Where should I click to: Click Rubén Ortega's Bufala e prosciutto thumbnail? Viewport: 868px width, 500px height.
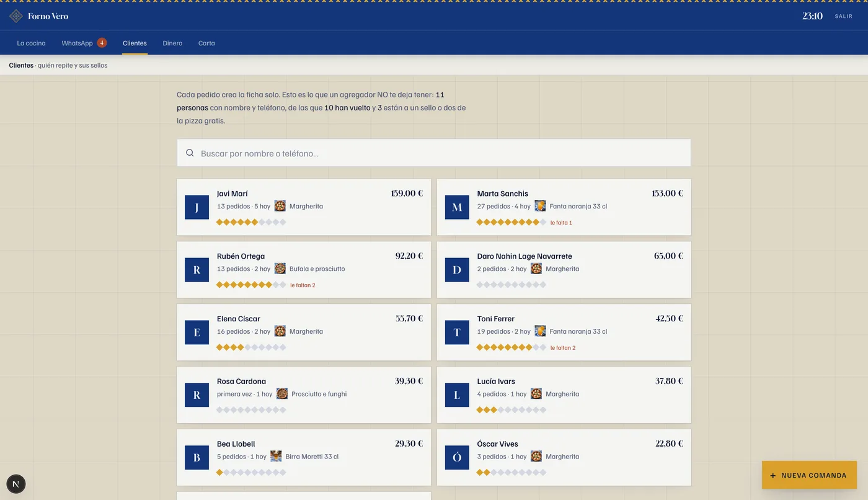[280, 269]
